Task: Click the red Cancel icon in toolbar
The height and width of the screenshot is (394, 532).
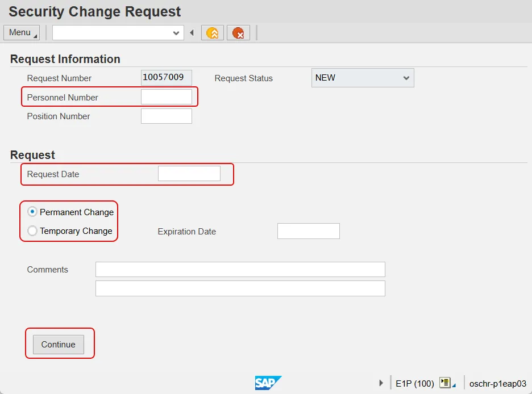Action: point(238,33)
